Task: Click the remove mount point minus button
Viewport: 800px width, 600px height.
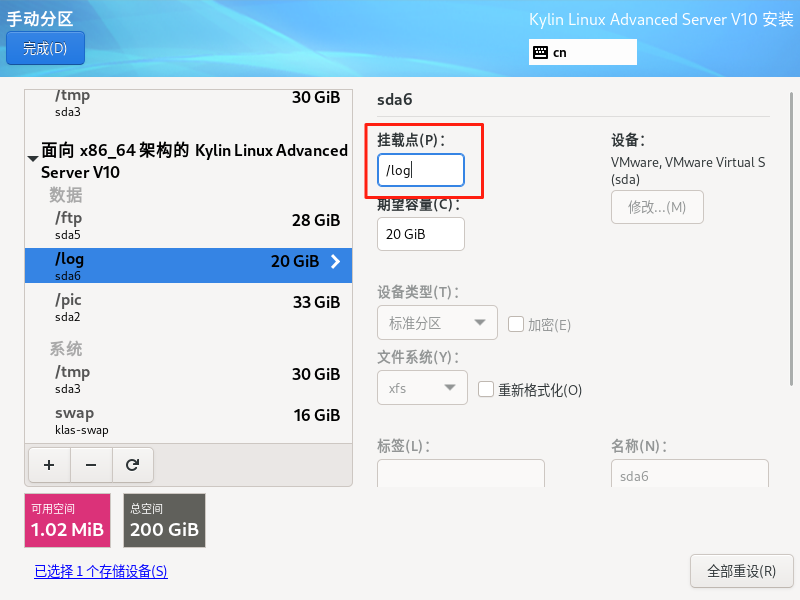Action: point(91,465)
